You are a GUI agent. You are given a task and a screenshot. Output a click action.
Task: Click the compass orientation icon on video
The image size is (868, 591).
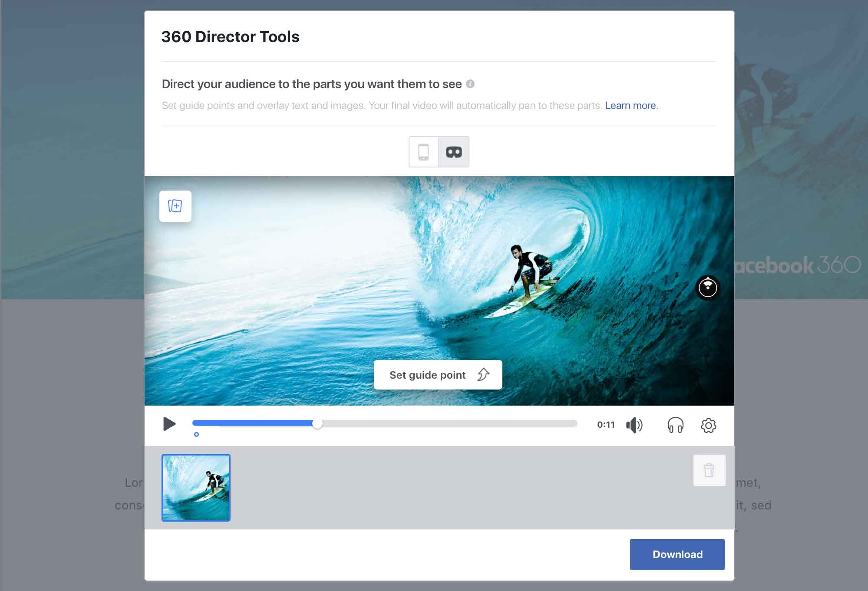[x=708, y=287]
